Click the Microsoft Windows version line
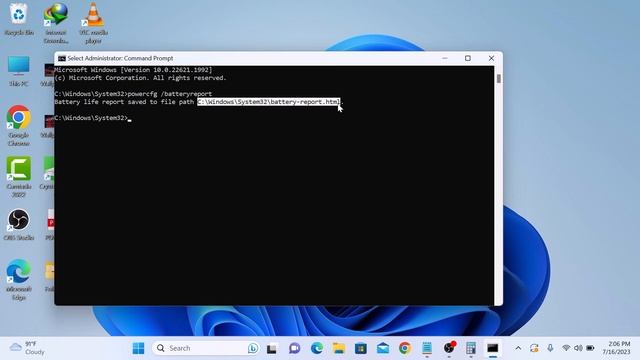 click(133, 70)
